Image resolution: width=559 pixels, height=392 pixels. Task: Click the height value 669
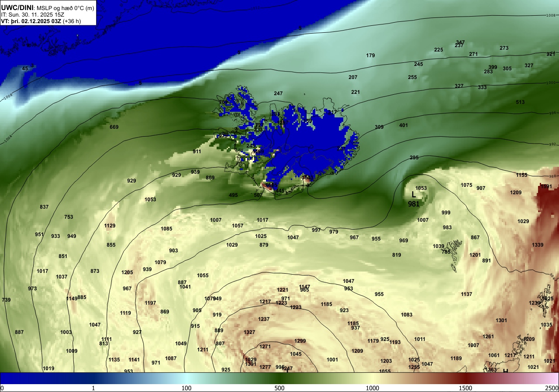coord(114,127)
